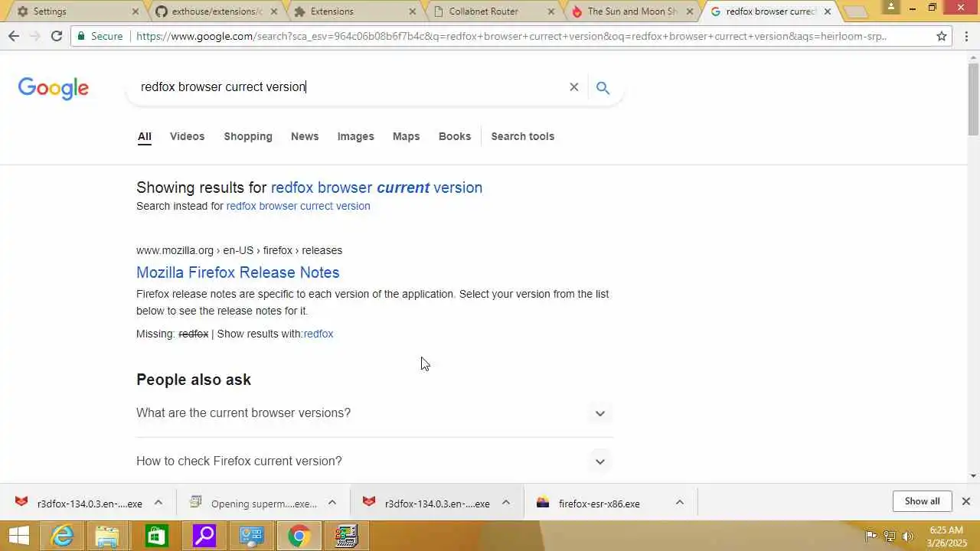Click the page vertical scrollbar thumb

pos(973,99)
